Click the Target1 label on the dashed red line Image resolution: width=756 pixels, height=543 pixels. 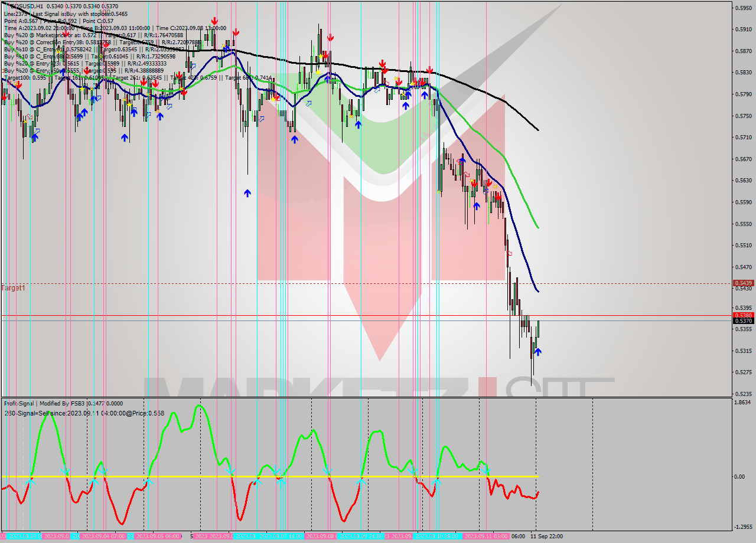(x=12, y=288)
